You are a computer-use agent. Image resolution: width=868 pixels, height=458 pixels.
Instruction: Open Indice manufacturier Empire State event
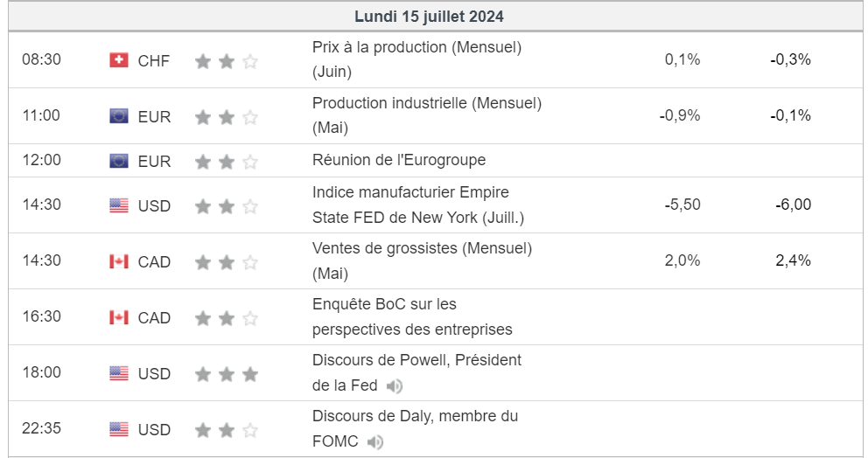click(x=418, y=205)
